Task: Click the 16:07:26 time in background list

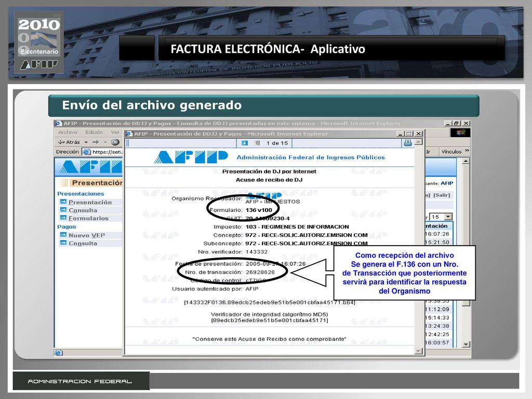Action: pyautogui.click(x=437, y=234)
